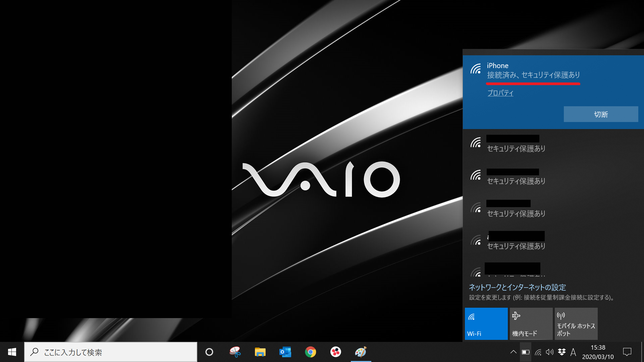The width and height of the screenshot is (644, 362).
Task: Launch Google Chrome from the taskbar
Action: pos(311,352)
